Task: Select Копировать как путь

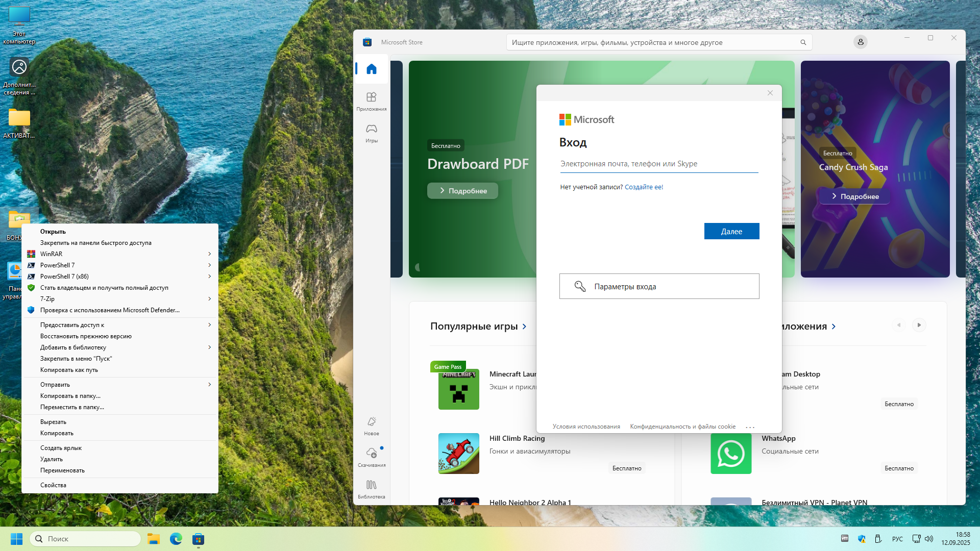Action: 120,370
